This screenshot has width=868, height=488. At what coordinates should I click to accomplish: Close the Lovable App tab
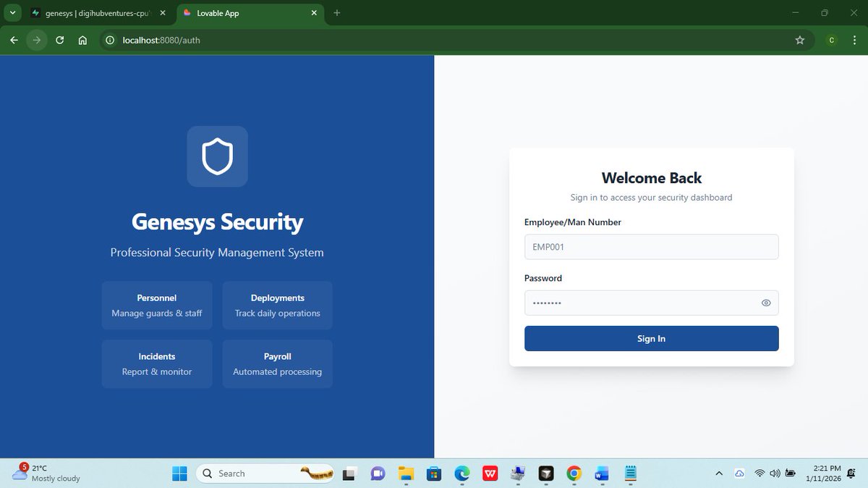(314, 13)
